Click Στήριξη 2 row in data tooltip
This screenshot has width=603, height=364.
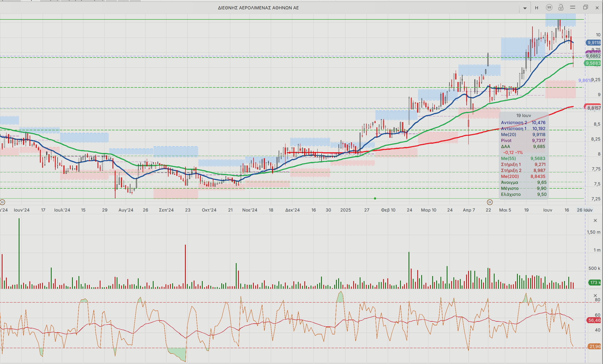click(523, 170)
